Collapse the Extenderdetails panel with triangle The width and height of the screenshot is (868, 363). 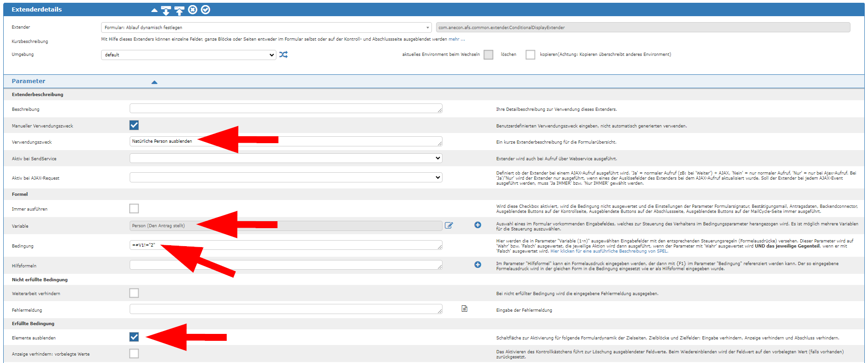point(154,10)
